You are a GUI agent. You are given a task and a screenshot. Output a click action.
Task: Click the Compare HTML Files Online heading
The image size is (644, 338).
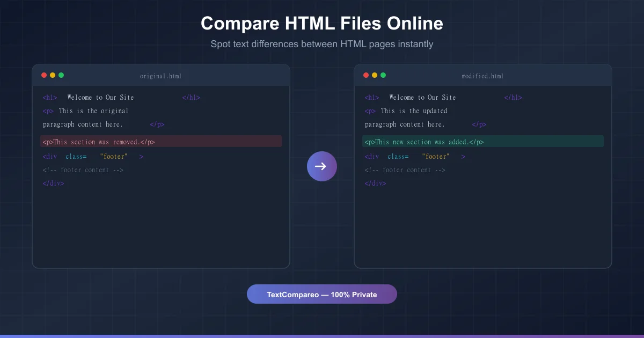[x=322, y=24]
